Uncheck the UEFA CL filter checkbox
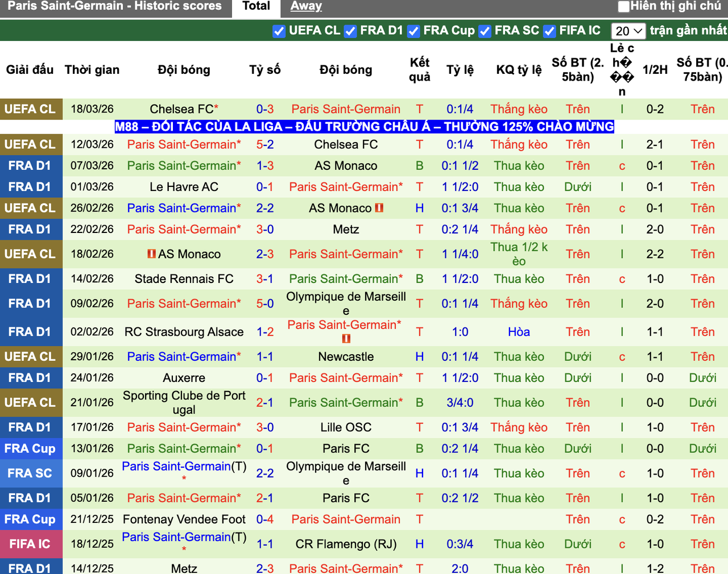 pos(279,31)
